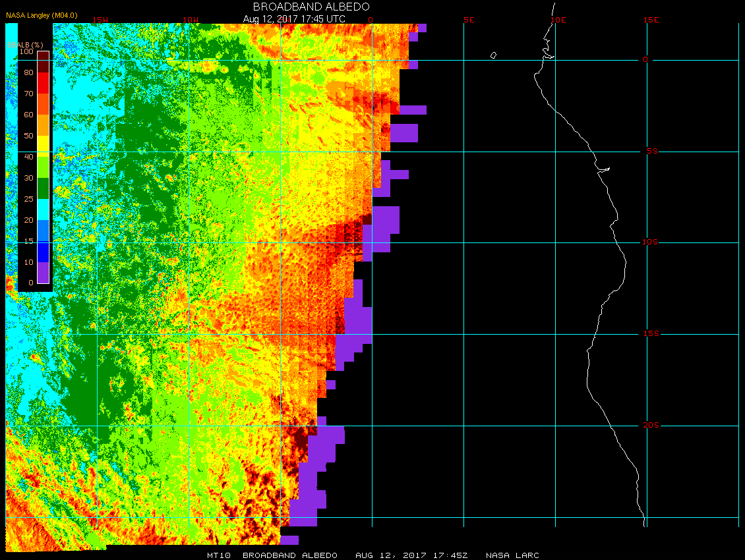Select the yellow 40–50% legend swatch
The width and height of the screenshot is (745, 560).
click(44, 146)
